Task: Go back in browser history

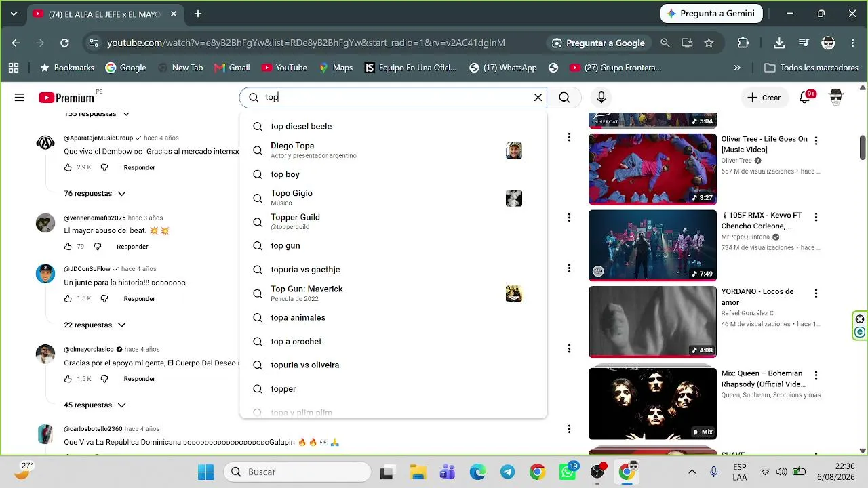Action: (16, 43)
